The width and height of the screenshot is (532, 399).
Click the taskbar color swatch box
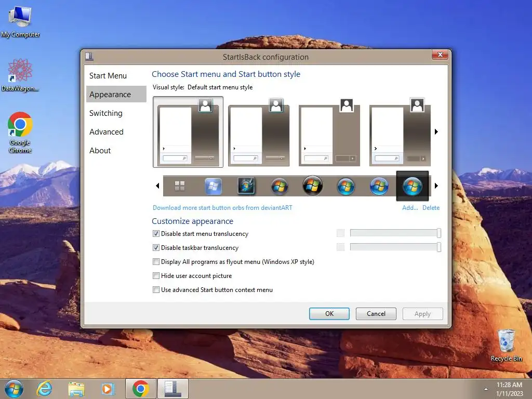point(340,247)
